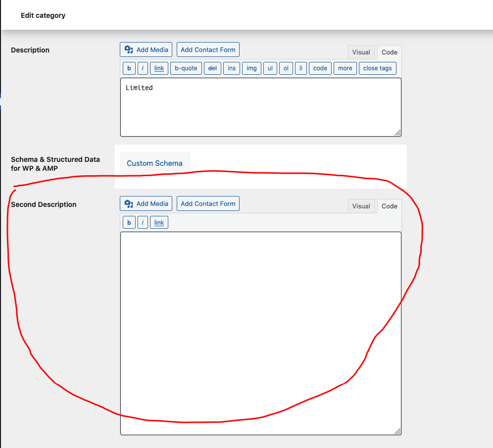Open the Custom Schema tab
The height and width of the screenshot is (448, 493).
(x=155, y=163)
